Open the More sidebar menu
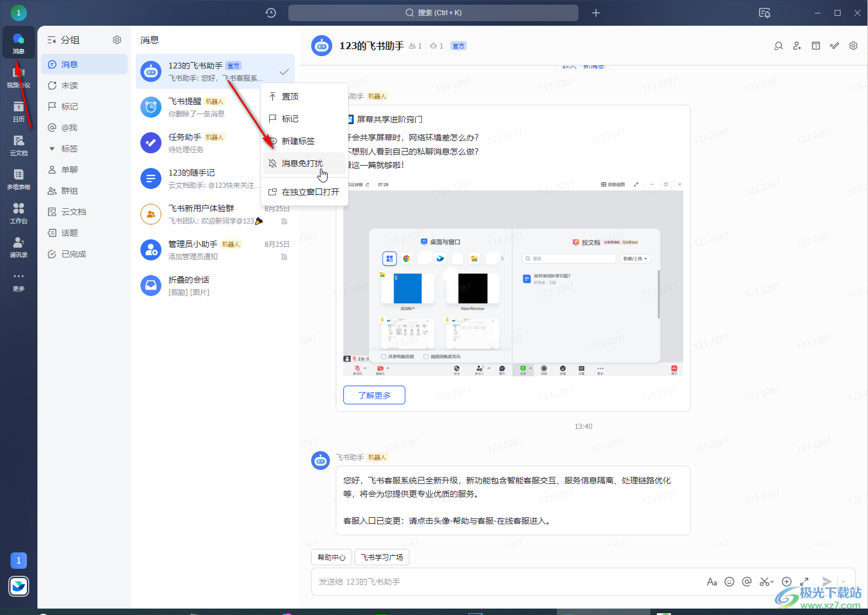The image size is (868, 615). pos(19,280)
